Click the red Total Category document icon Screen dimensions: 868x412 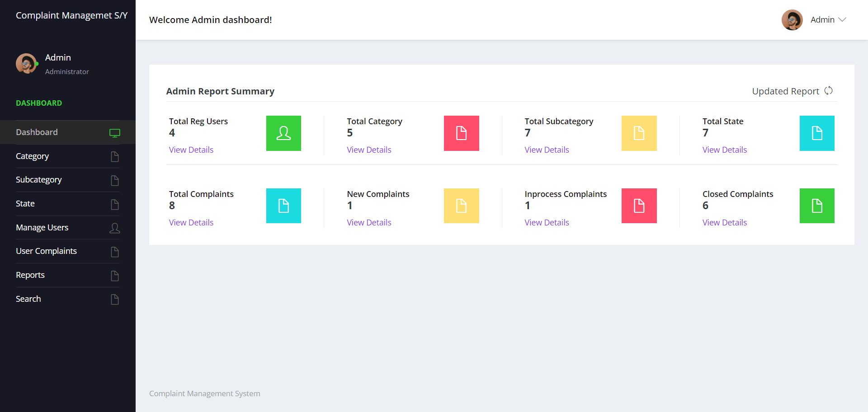461,133
